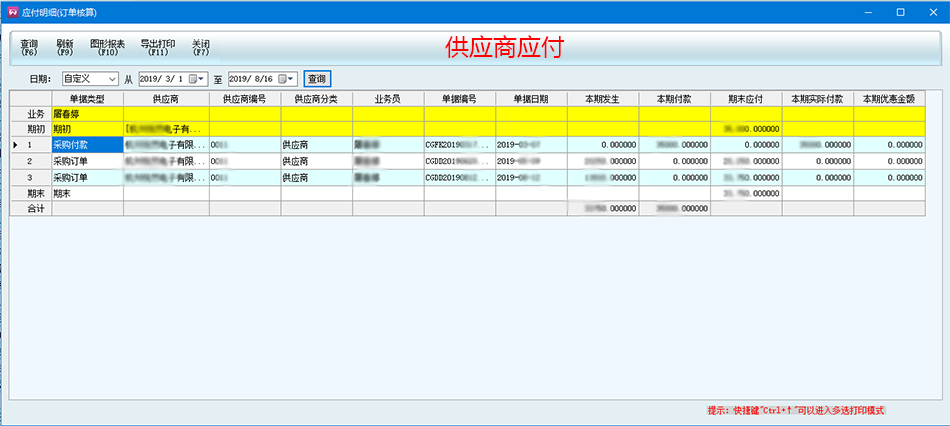Click row header number 3
950x426 pixels.
pyautogui.click(x=30, y=177)
